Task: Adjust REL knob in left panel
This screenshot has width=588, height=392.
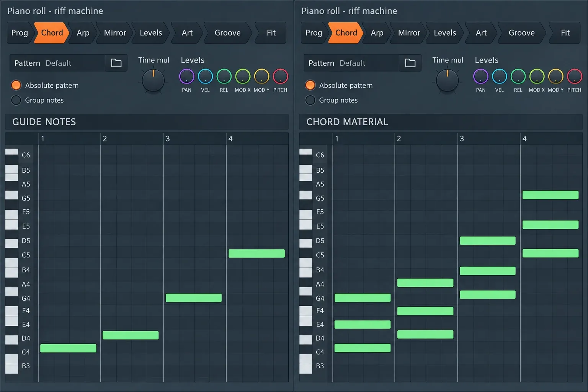Action: coord(224,77)
